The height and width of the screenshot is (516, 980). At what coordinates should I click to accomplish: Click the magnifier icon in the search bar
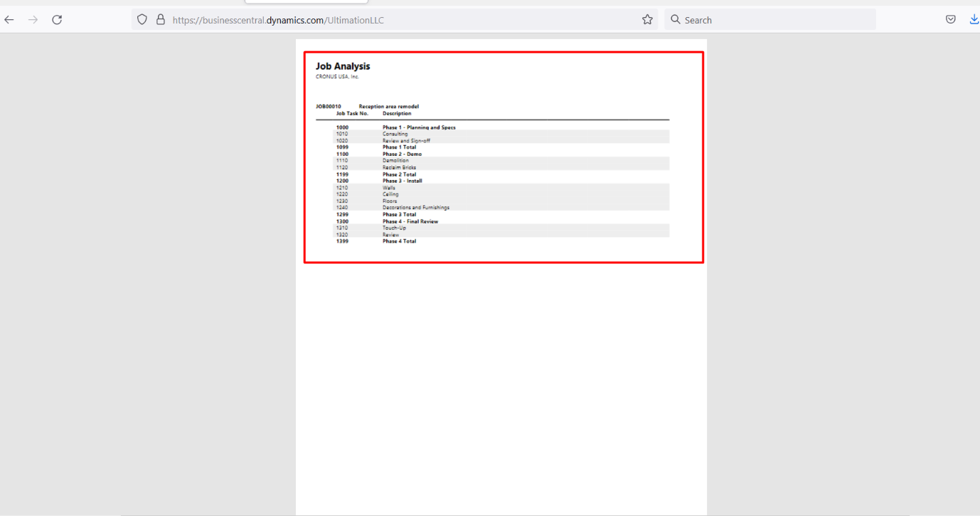(x=675, y=19)
